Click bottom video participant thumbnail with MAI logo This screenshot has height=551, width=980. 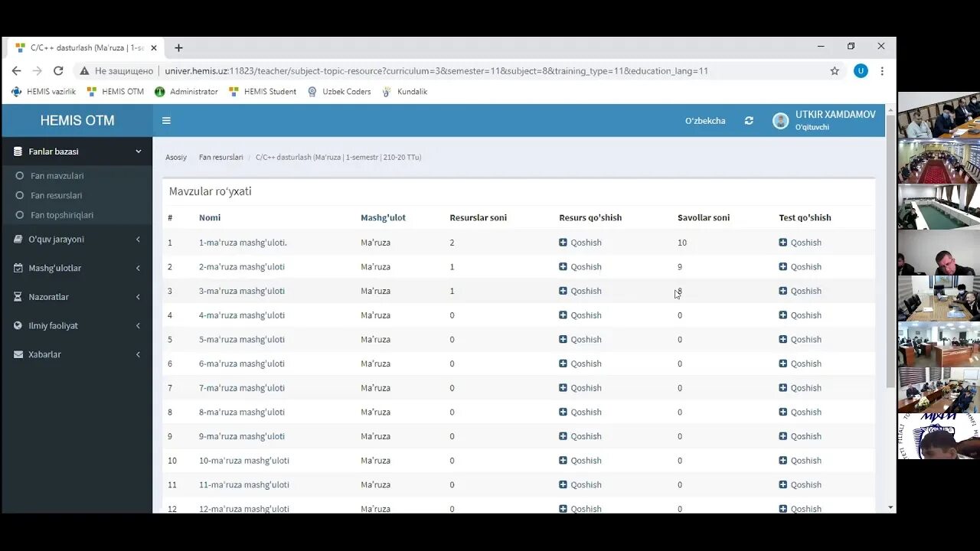[x=939, y=436]
